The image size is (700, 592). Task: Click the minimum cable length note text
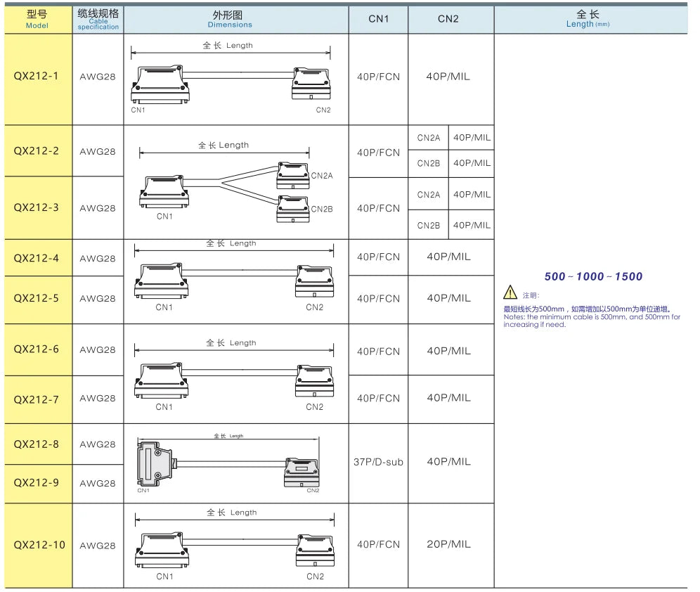(592, 316)
